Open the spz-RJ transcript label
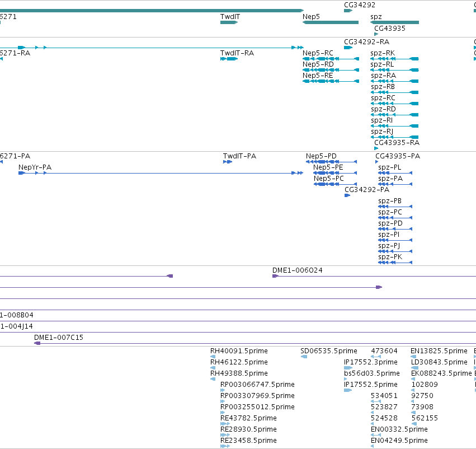Viewport: 476px width, 449px height. tap(382, 132)
